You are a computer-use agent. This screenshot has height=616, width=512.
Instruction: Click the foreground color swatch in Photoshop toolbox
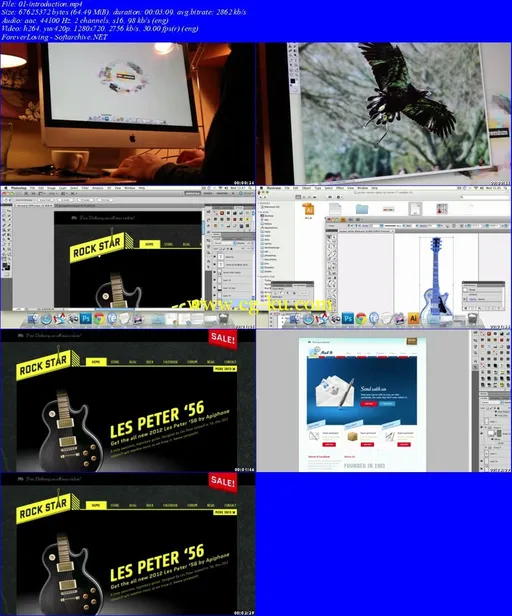click(5, 266)
